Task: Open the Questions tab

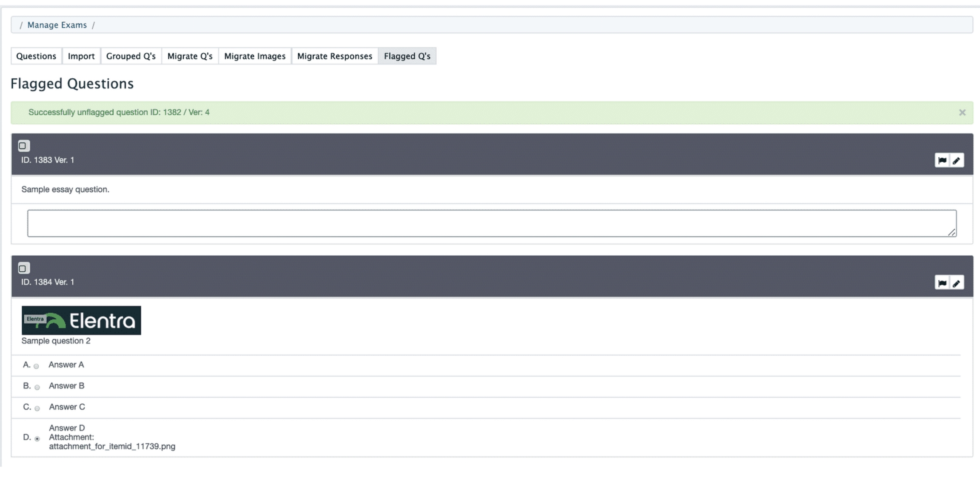Action: pos(36,56)
